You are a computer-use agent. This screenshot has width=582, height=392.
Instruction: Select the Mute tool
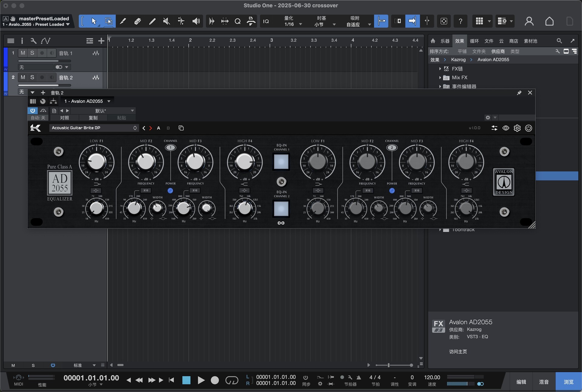pyautogui.click(x=166, y=21)
